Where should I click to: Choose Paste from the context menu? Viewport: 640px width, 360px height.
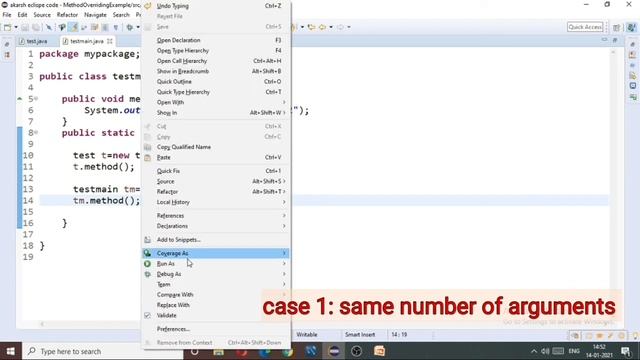tap(216, 157)
